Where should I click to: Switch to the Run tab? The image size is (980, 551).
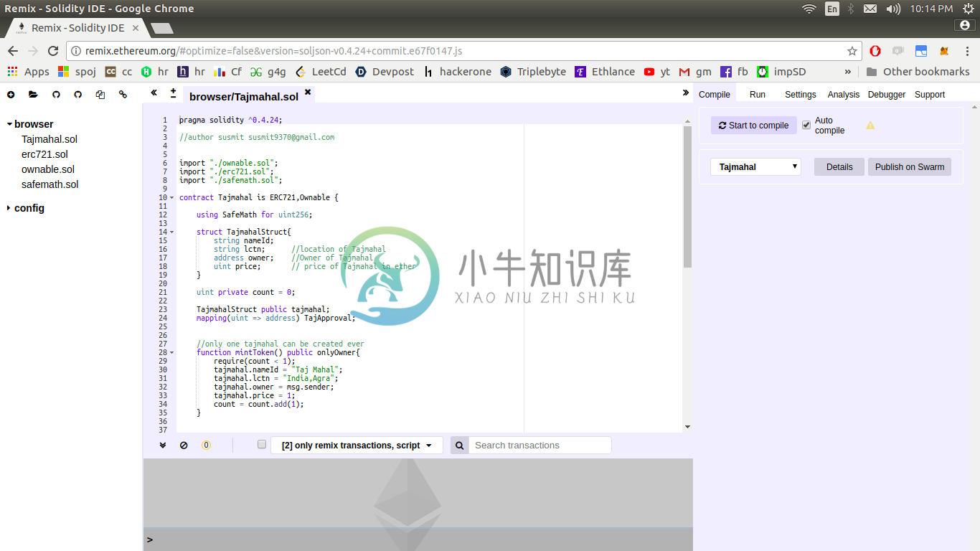[x=758, y=95]
